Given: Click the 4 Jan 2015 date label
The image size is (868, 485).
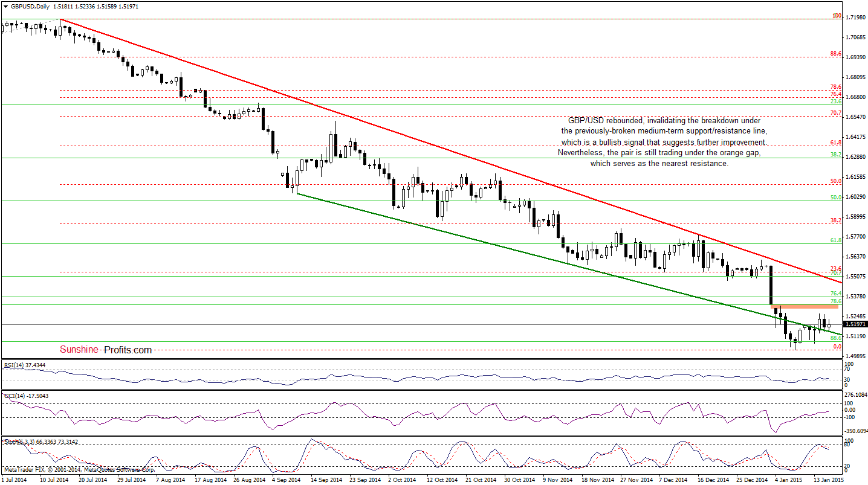Looking at the screenshot, I should pyautogui.click(x=789, y=480).
